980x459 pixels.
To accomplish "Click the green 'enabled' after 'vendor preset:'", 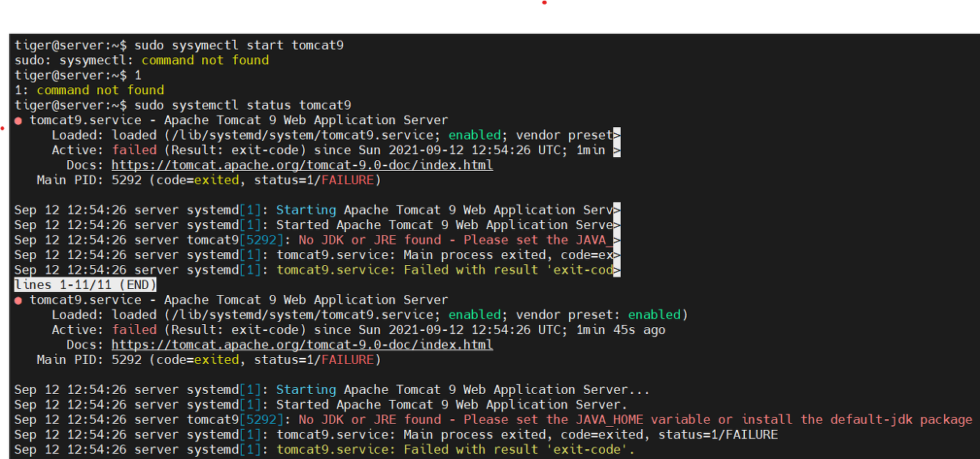I will [655, 315].
